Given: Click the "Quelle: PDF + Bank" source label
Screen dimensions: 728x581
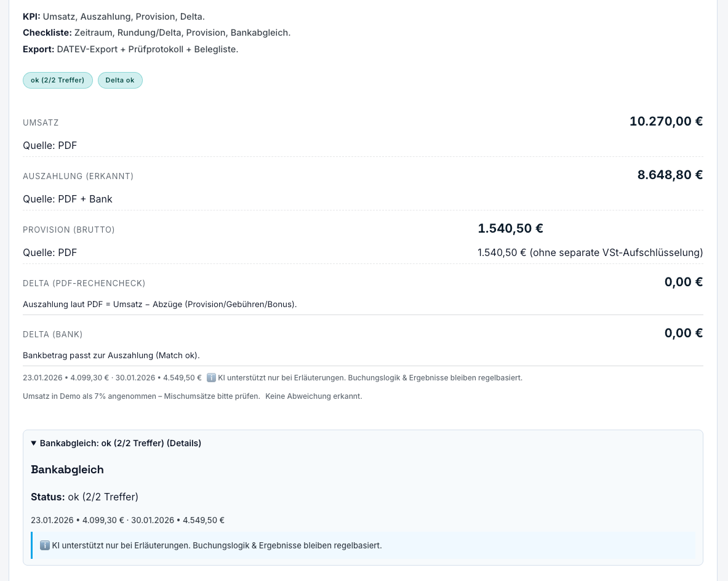Looking at the screenshot, I should [x=68, y=199].
